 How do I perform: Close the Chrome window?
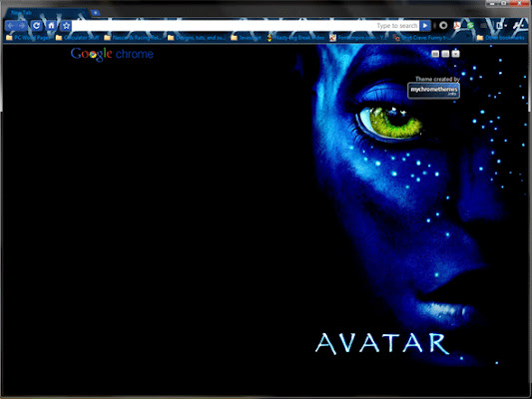point(520,3)
